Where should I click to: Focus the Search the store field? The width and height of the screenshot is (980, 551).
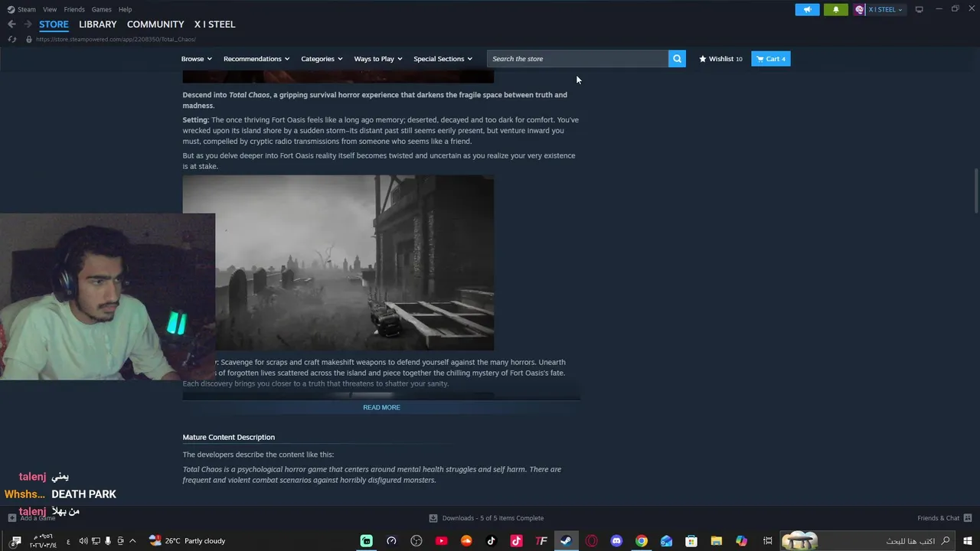(x=577, y=59)
